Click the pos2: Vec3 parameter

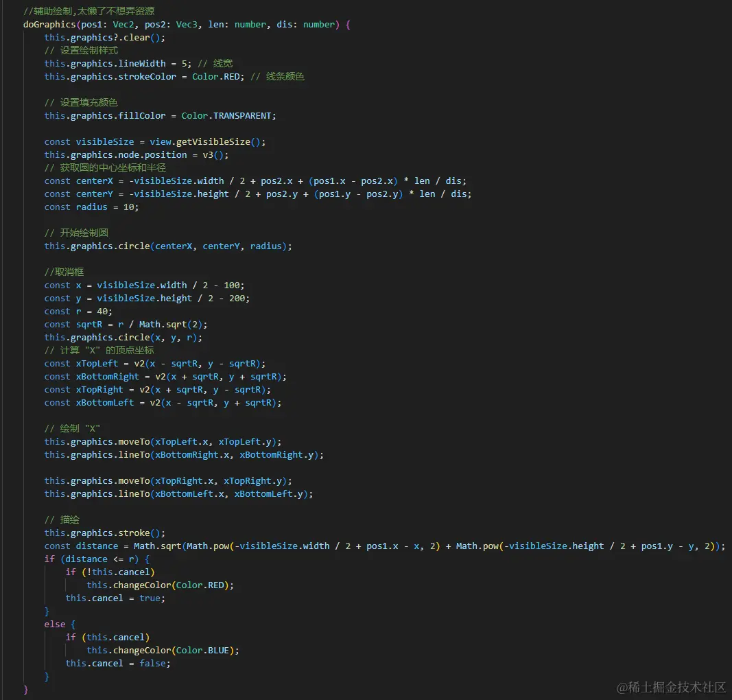[171, 24]
